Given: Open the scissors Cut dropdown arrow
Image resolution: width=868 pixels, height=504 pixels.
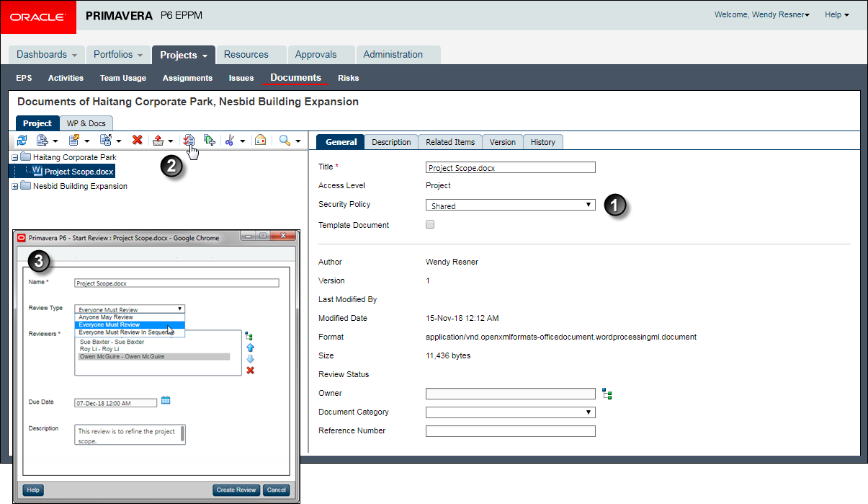Looking at the screenshot, I should click(243, 141).
